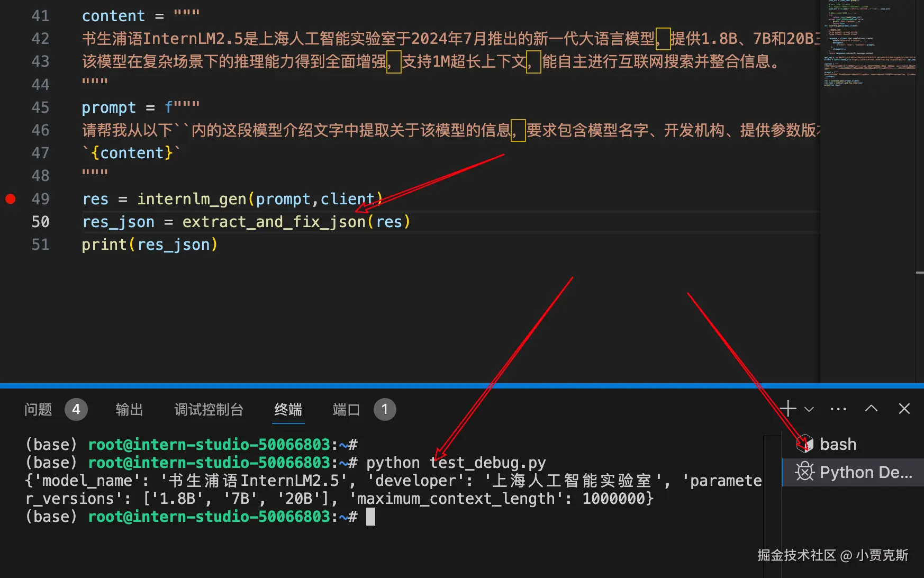Click the client argument on line 49
The height and width of the screenshot is (578, 924).
[x=347, y=199]
